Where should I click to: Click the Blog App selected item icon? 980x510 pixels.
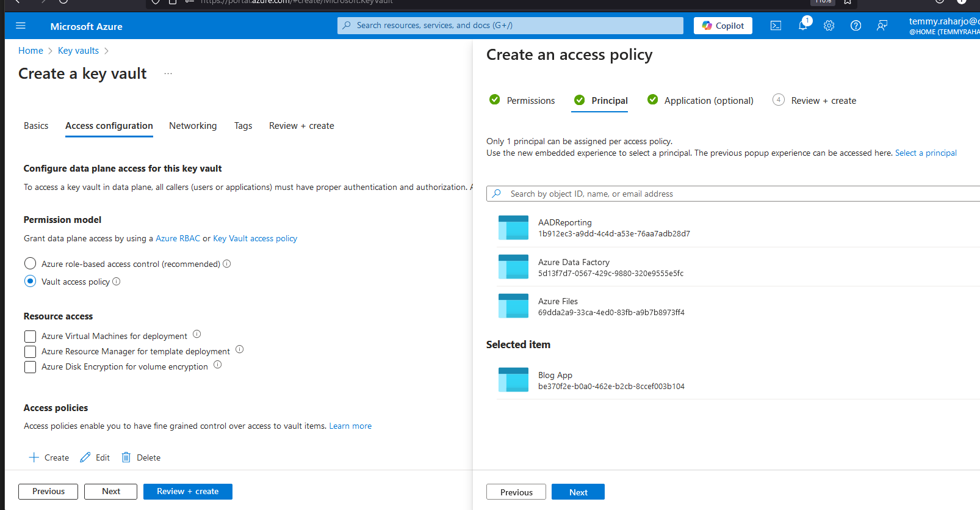point(513,380)
